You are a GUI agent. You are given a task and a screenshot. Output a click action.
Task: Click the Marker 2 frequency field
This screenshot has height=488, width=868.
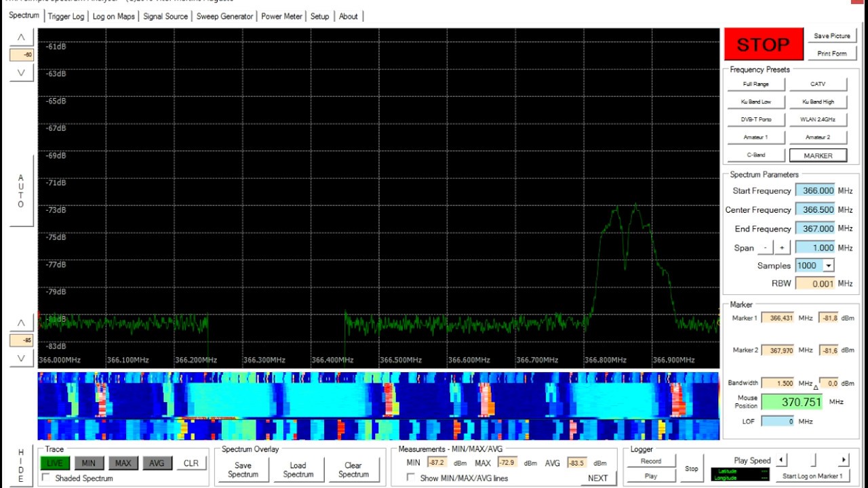coord(778,350)
